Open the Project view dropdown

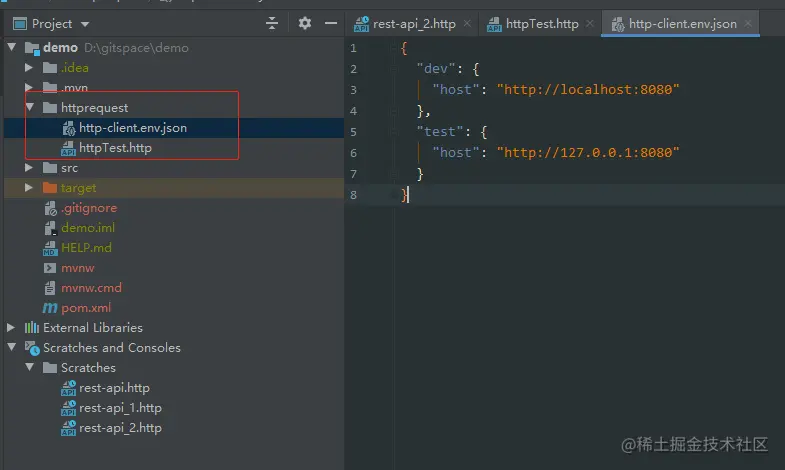click(x=85, y=24)
